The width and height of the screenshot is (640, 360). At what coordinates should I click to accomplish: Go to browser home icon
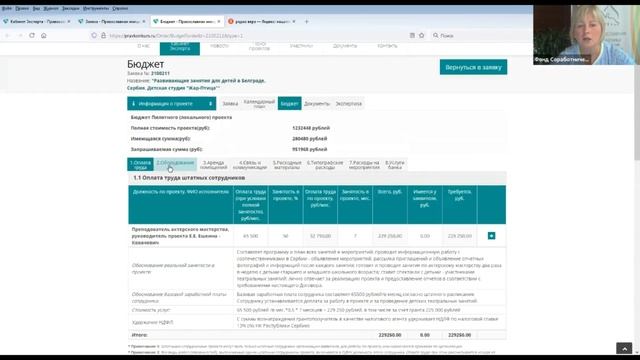44,36
